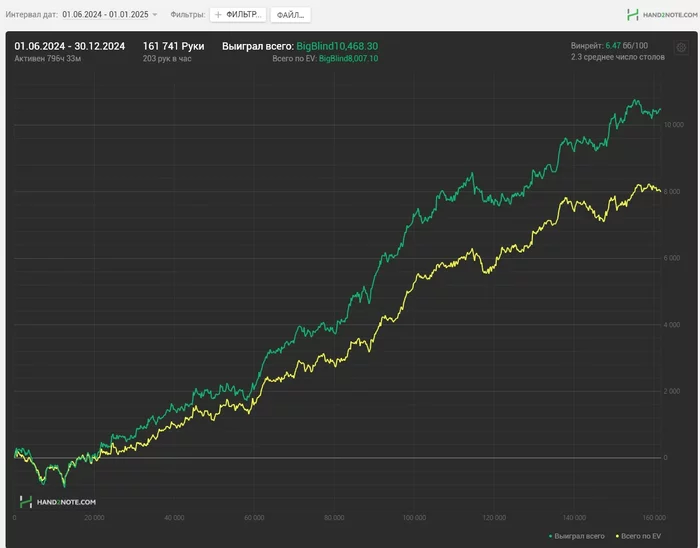Click the Hand2Note watermark logo on chart
Viewport: 700px width, 548px height.
26,502
